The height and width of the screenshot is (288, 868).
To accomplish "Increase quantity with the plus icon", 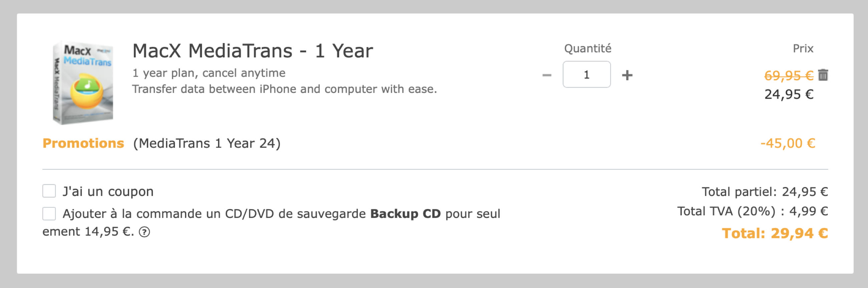I will click(627, 75).
